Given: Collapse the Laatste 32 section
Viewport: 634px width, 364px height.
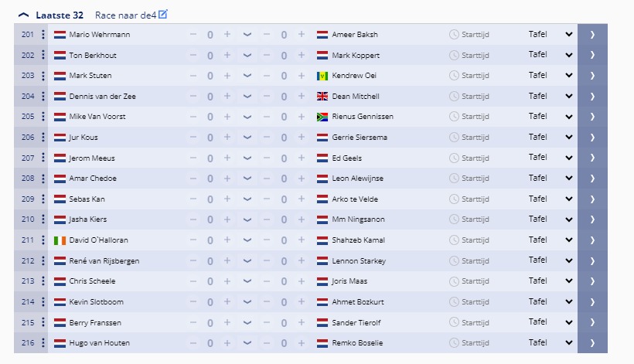Looking at the screenshot, I should pos(23,15).
